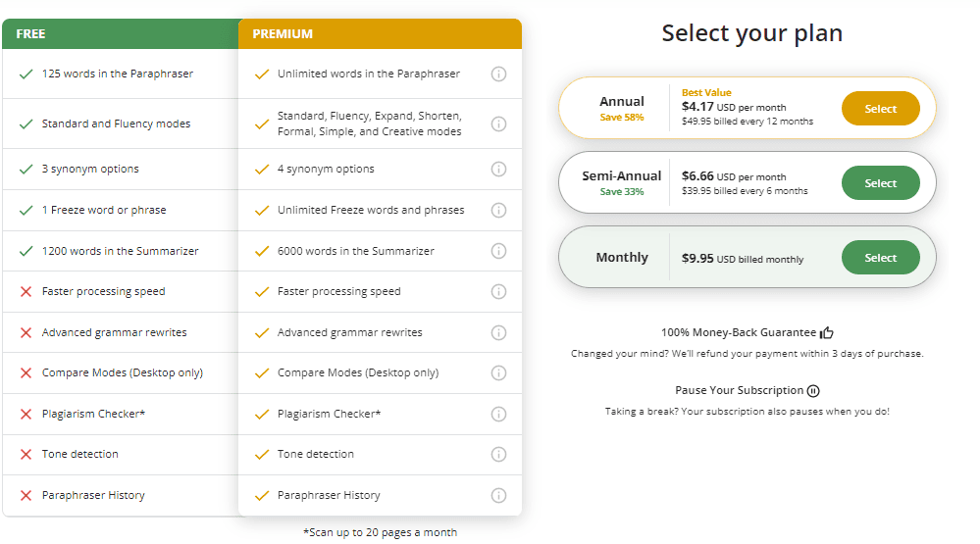Click thumbs-up icon beside Money-Back Guarantee
The height and width of the screenshot is (544, 980).
pyautogui.click(x=827, y=333)
